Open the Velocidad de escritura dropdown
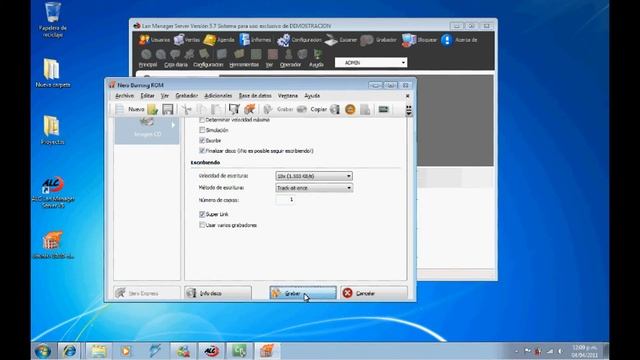The width and height of the screenshot is (640, 360). point(314,176)
